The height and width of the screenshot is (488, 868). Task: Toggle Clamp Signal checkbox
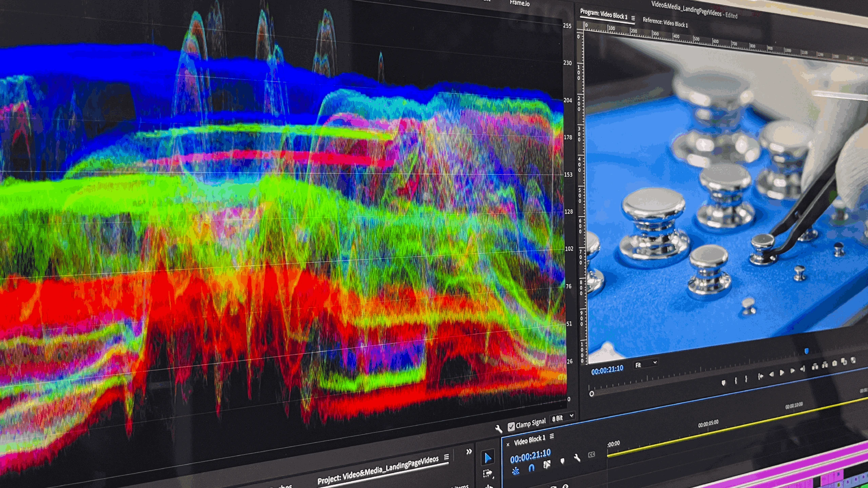511,426
